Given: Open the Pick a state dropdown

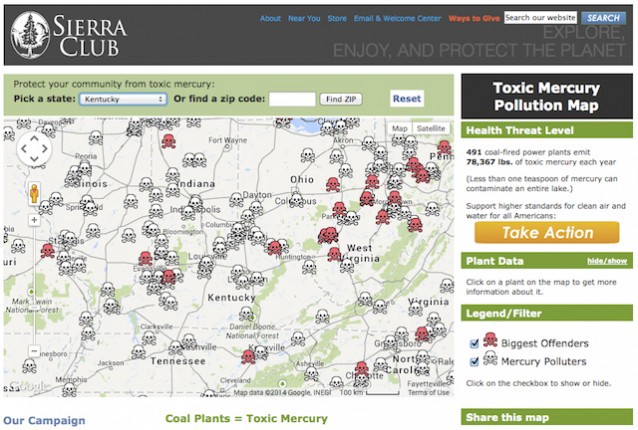Looking at the screenshot, I should 123,99.
